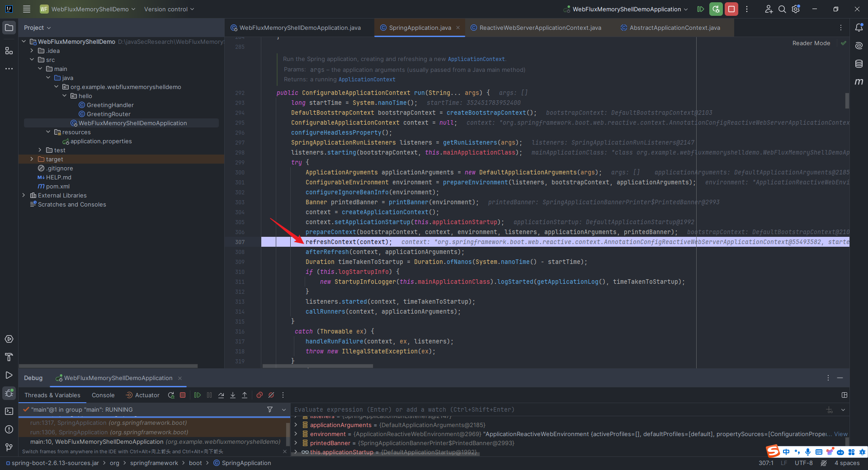Click Stop icon in Debug toolbar

[x=183, y=395]
